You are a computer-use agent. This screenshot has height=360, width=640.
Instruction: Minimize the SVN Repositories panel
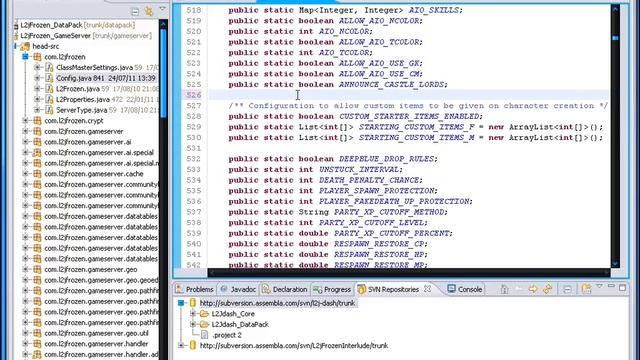pos(611,287)
